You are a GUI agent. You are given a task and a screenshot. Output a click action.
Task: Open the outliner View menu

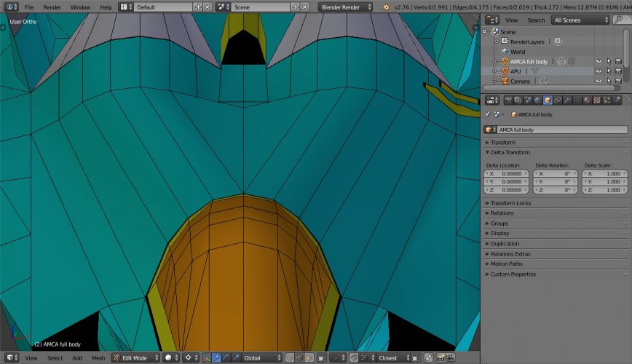tap(511, 20)
